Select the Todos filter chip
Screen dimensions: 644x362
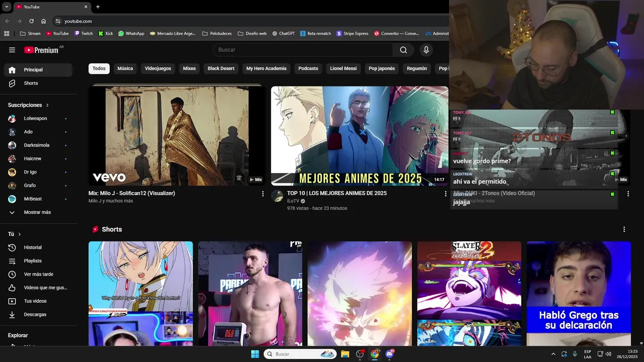[99, 68]
